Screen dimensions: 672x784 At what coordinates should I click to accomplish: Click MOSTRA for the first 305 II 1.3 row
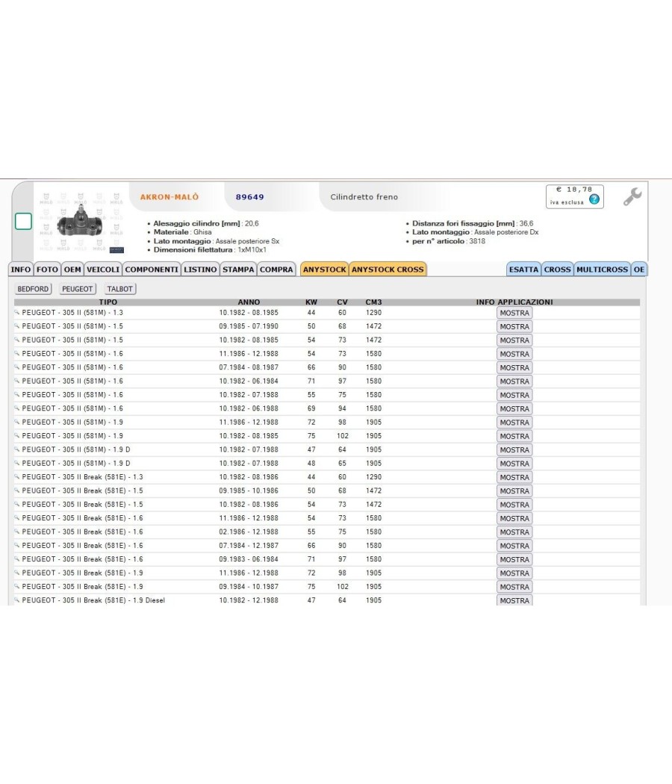pos(514,313)
